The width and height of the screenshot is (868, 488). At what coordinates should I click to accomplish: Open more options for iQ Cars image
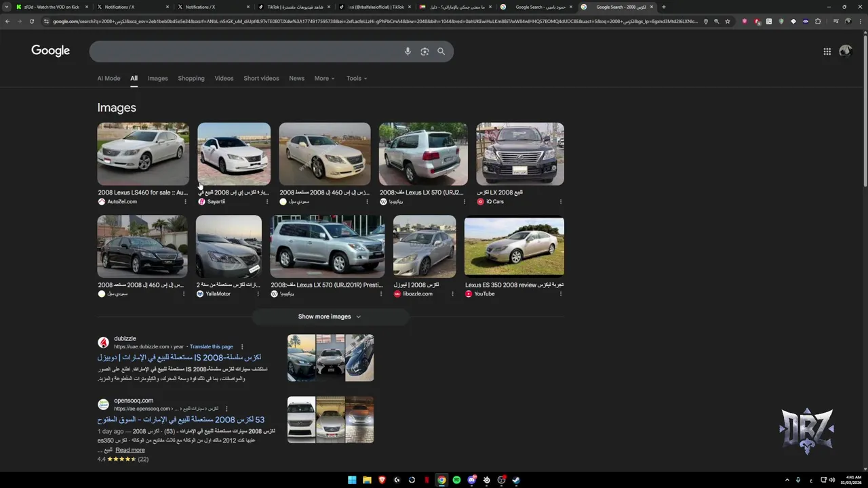click(561, 202)
